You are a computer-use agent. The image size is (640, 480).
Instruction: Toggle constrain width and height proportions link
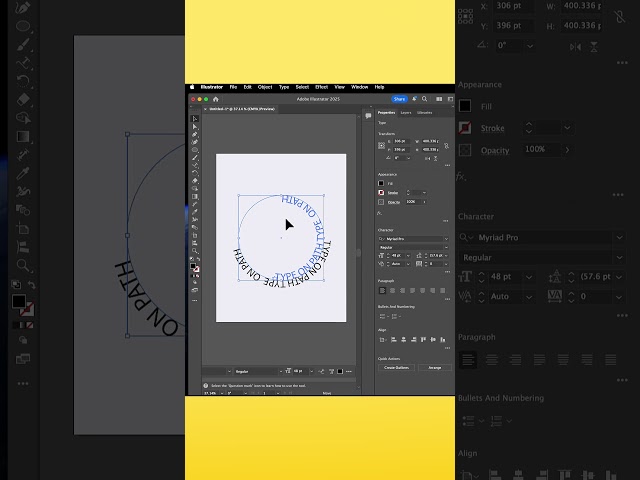(x=447, y=146)
